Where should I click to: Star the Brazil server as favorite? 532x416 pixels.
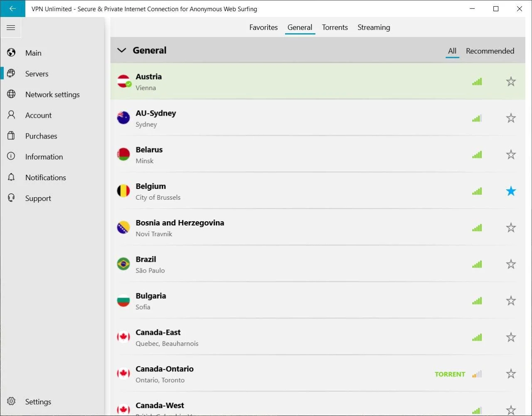pos(511,264)
